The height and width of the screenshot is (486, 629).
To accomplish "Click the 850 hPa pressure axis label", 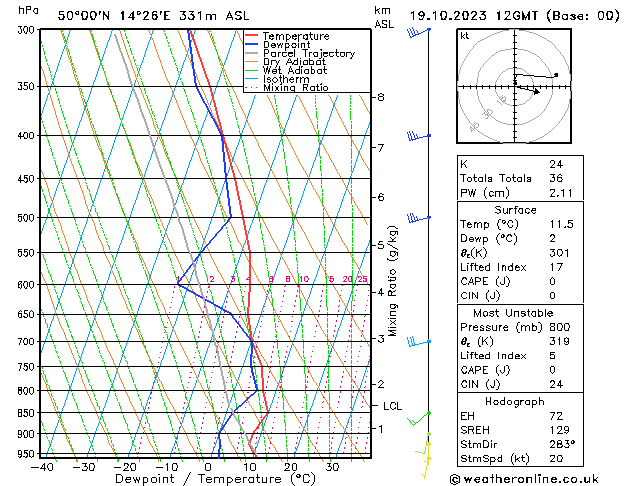I will (x=27, y=413).
